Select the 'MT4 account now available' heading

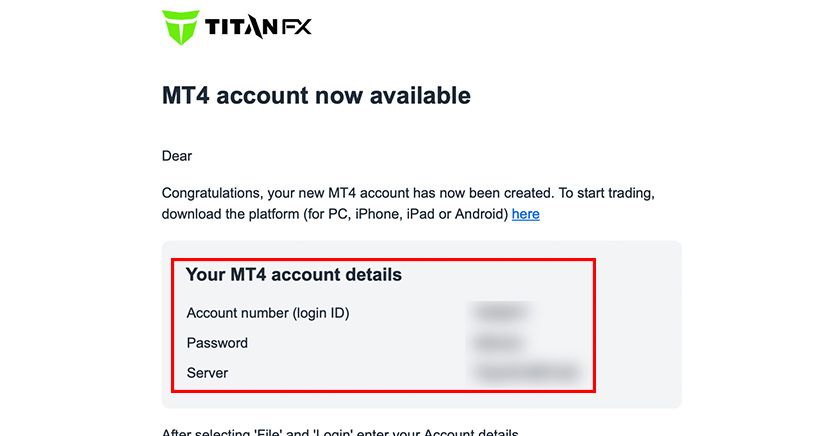click(x=316, y=96)
